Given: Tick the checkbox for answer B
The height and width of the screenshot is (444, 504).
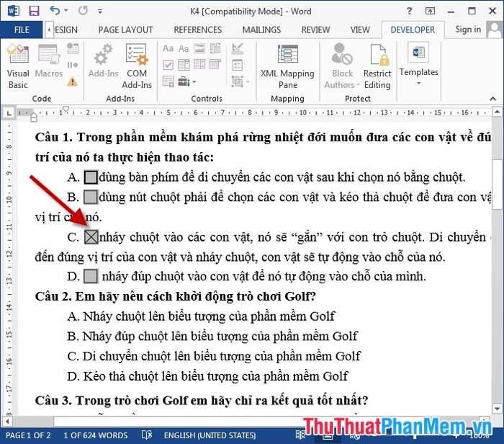Looking at the screenshot, I should (90, 197).
